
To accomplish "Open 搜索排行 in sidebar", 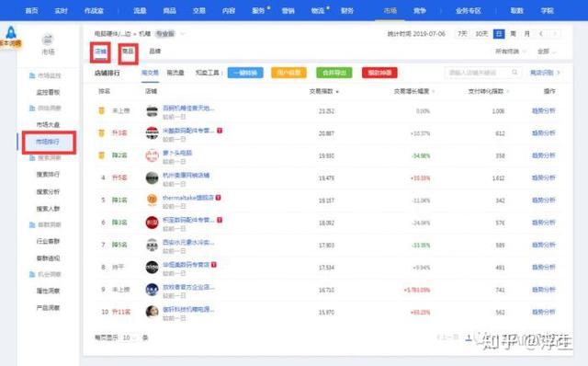I will (x=48, y=175).
